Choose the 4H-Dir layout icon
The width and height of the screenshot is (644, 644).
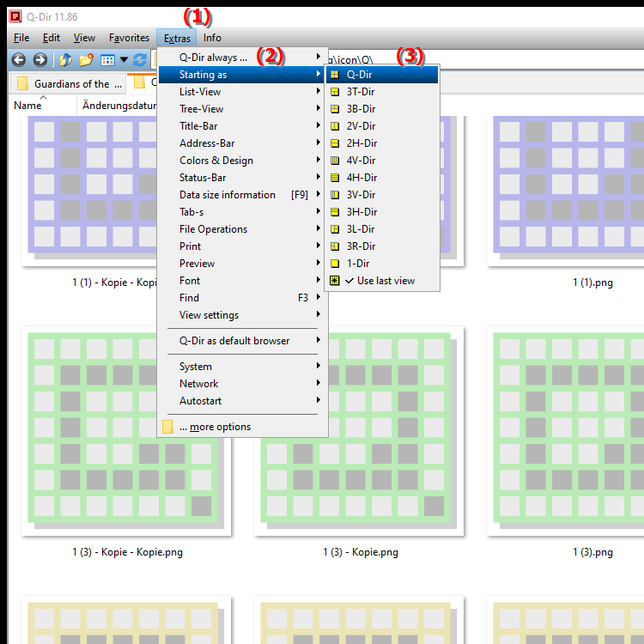335,178
